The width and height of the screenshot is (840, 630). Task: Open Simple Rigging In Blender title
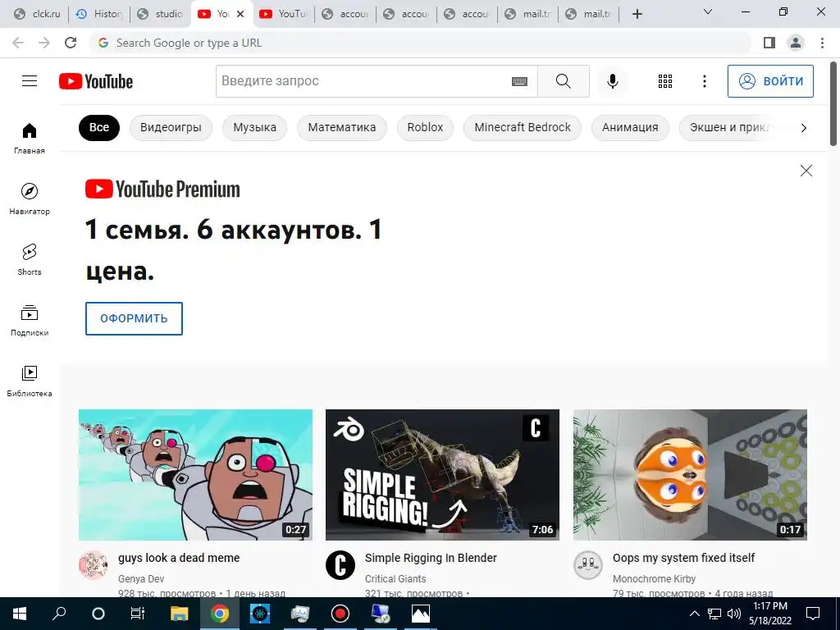431,558
